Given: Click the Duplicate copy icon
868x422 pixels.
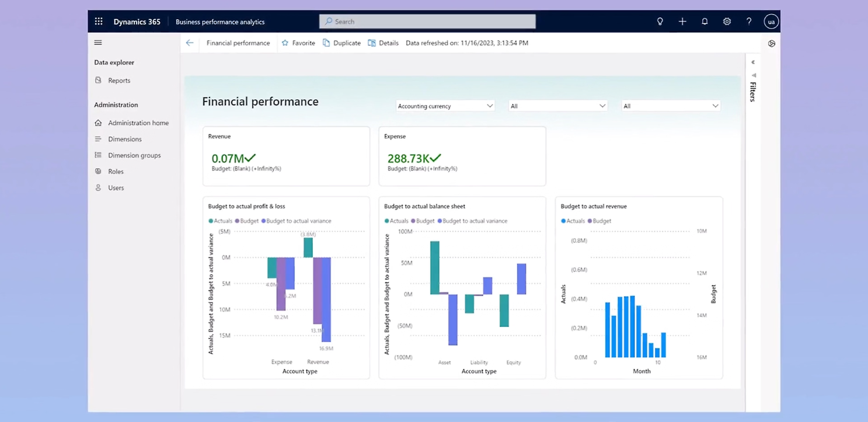Looking at the screenshot, I should point(326,43).
